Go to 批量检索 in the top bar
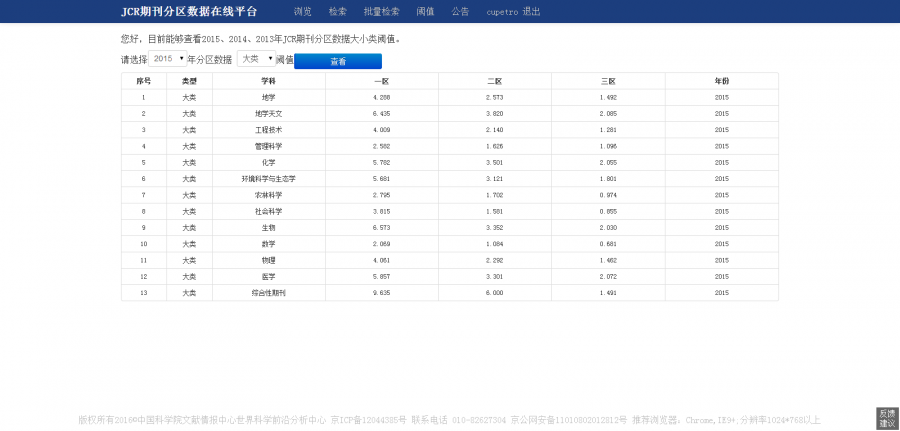 (382, 11)
